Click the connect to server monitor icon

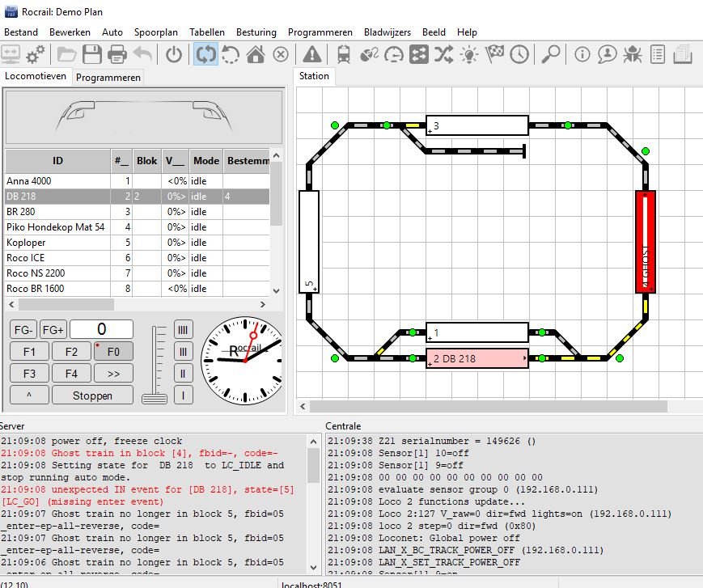tap(10, 55)
